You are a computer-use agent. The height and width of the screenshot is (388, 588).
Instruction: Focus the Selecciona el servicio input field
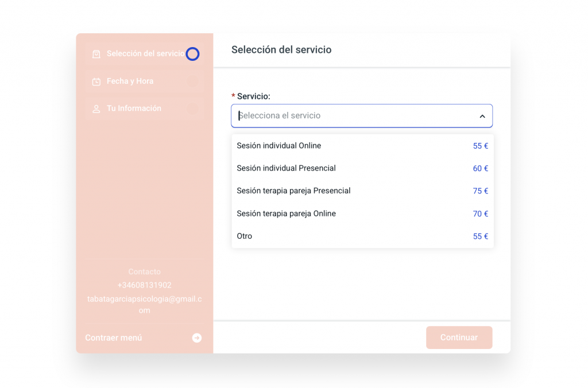click(x=350, y=116)
